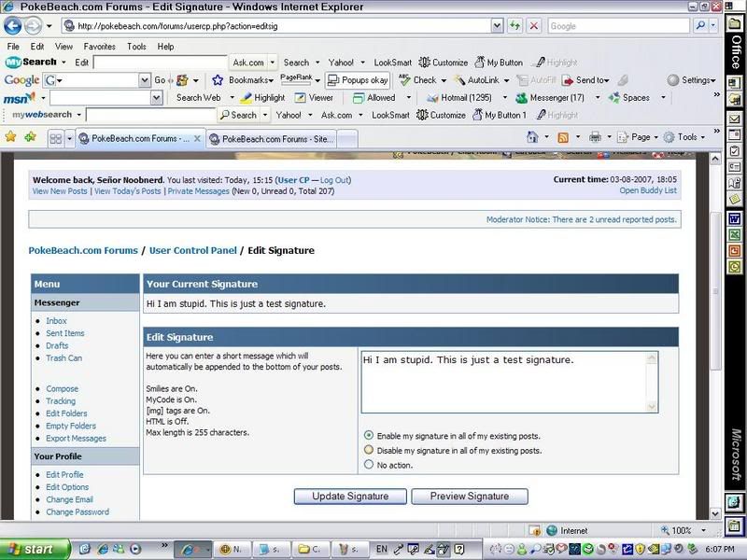Click the Google search magnifier icon

click(x=700, y=26)
